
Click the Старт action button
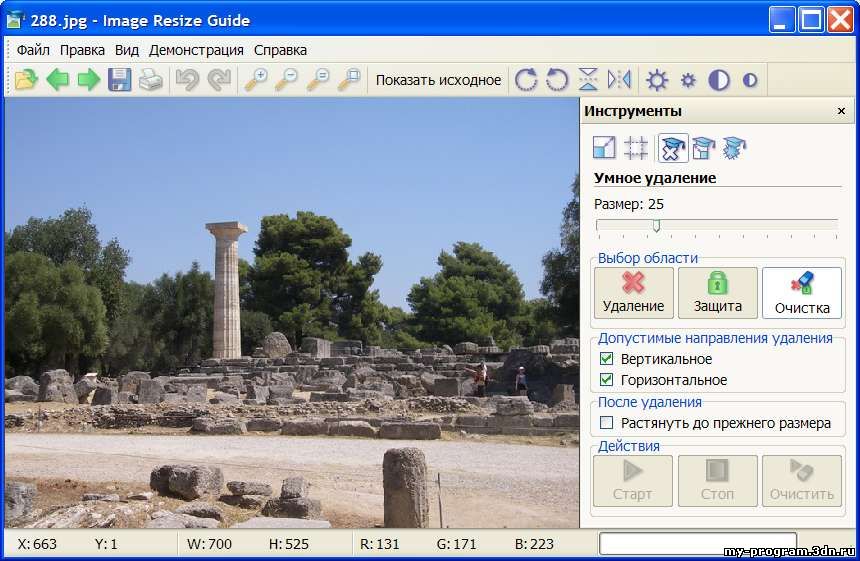[632, 481]
